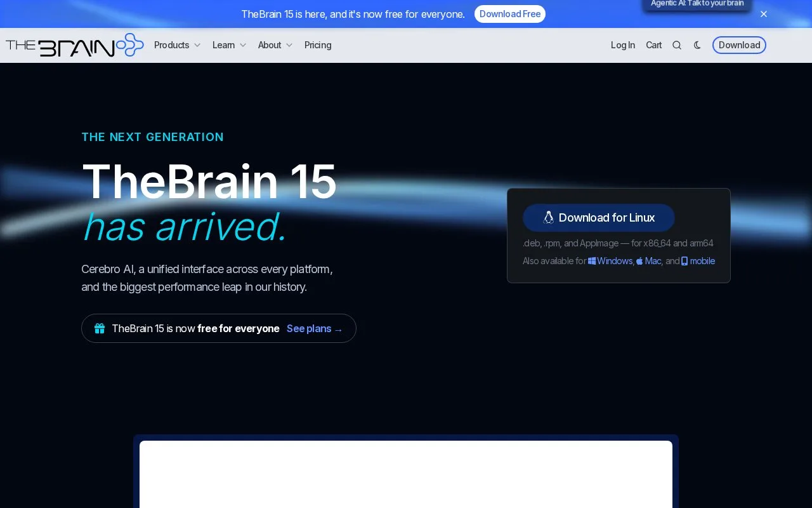Viewport: 812px width, 508px height.
Task: Choose the mobile download link
Action: 698,261
